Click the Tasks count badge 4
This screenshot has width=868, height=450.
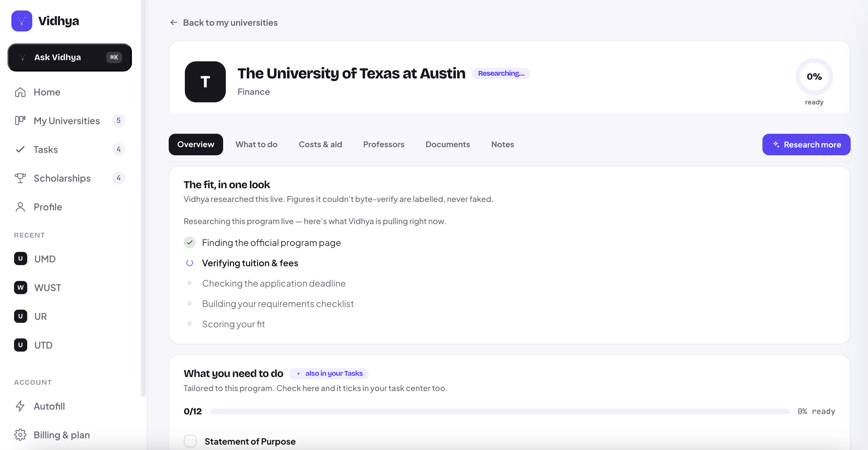pyautogui.click(x=118, y=149)
